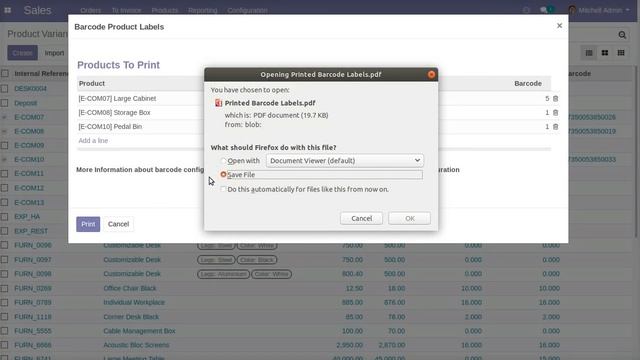Click the Sales app title

pyautogui.click(x=37, y=10)
